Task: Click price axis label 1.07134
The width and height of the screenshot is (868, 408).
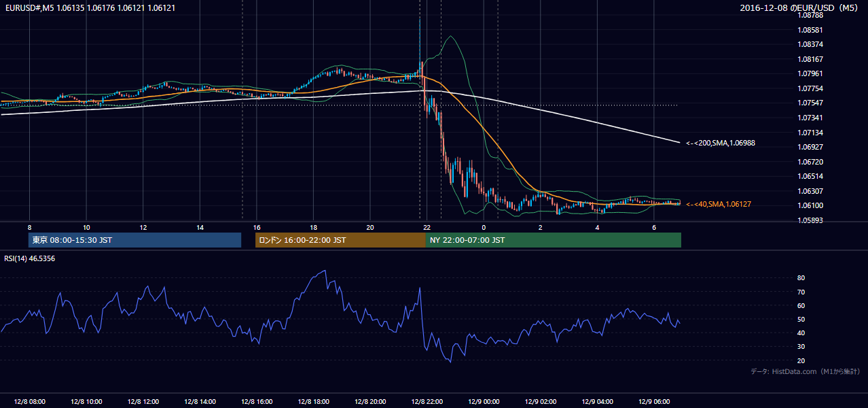Action: (x=811, y=133)
